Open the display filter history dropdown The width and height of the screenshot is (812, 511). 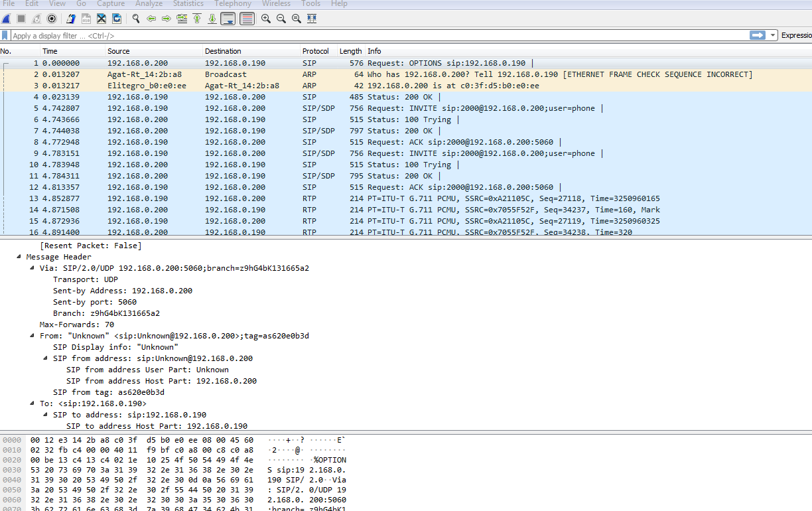pyautogui.click(x=774, y=35)
